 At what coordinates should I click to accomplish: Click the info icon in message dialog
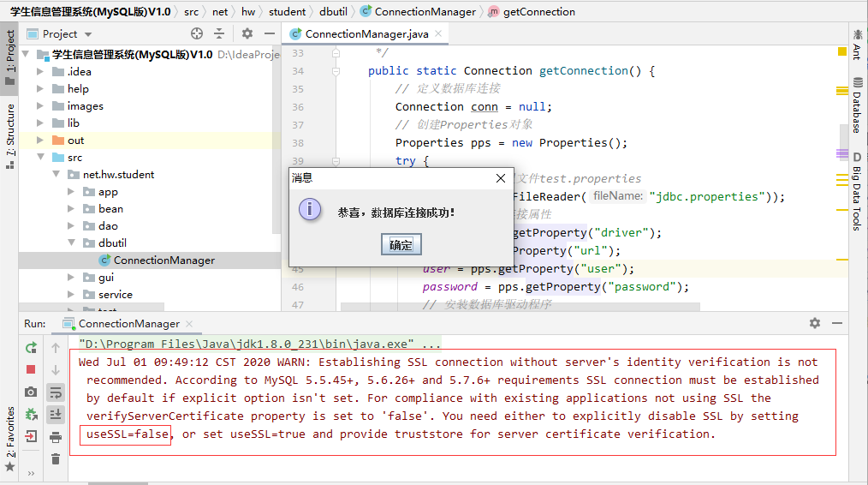pyautogui.click(x=309, y=210)
